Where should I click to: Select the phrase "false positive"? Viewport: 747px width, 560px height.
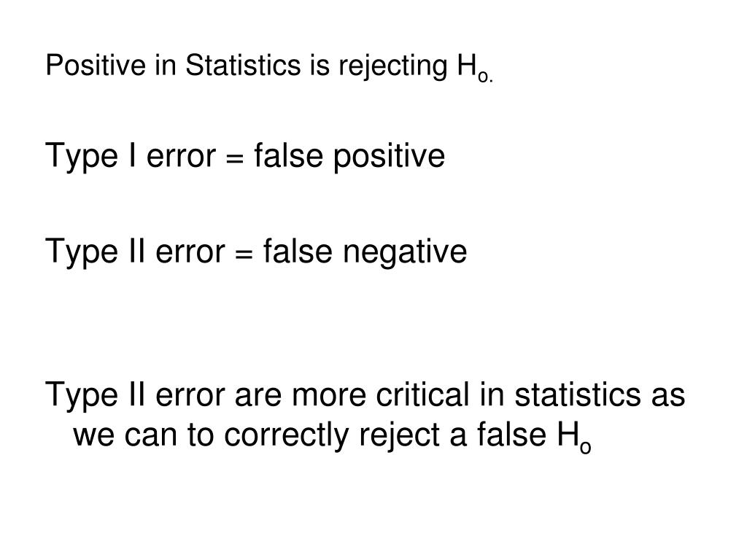pos(349,156)
